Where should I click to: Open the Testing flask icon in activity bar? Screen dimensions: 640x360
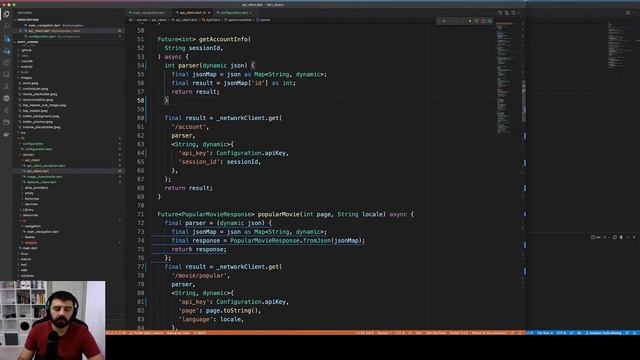[x=7, y=86]
